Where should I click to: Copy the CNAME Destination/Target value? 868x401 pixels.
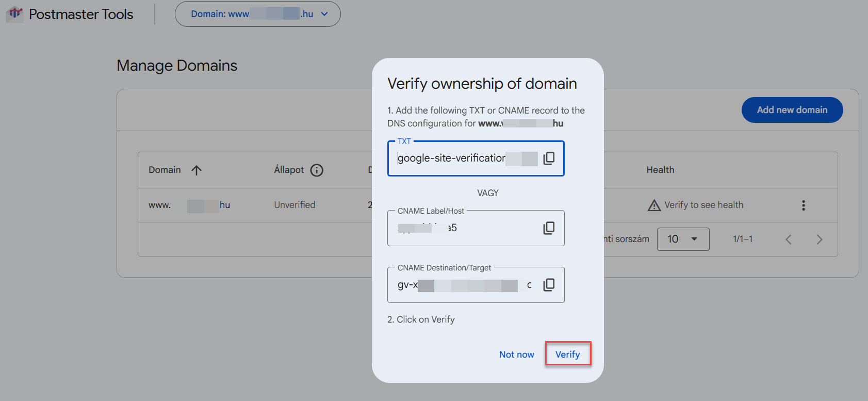[x=549, y=285]
